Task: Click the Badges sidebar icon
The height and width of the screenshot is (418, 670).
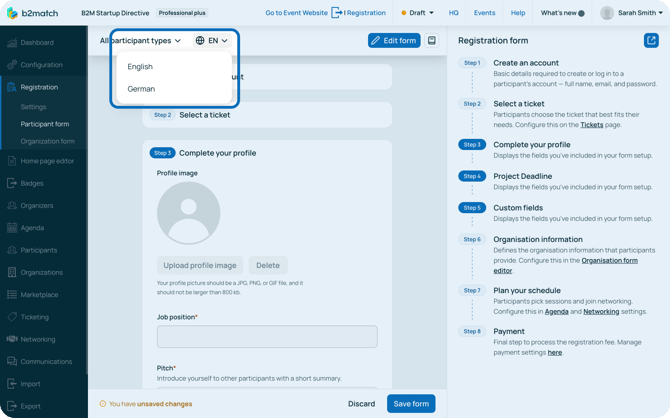Action: (12, 183)
